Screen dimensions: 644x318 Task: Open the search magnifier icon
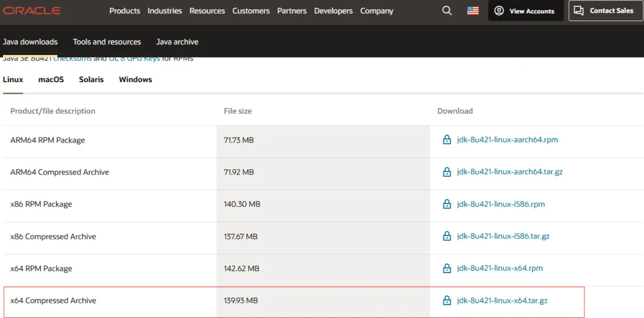click(x=447, y=10)
